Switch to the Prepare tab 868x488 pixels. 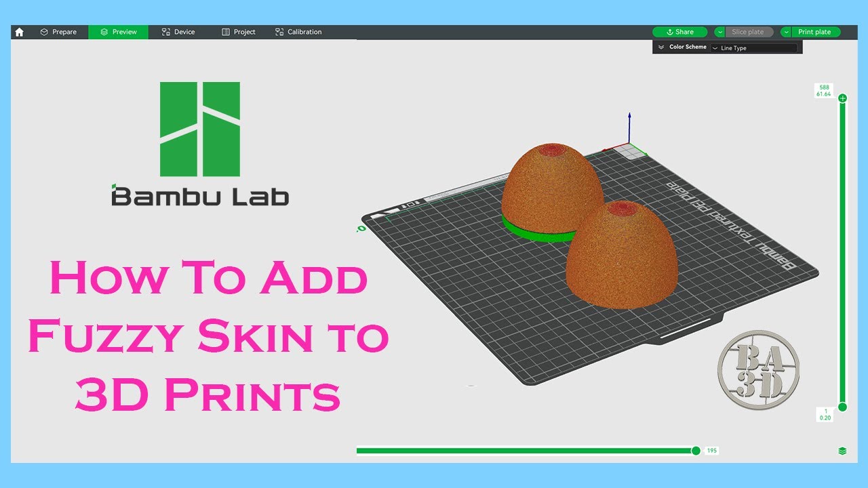pyautogui.click(x=58, y=32)
